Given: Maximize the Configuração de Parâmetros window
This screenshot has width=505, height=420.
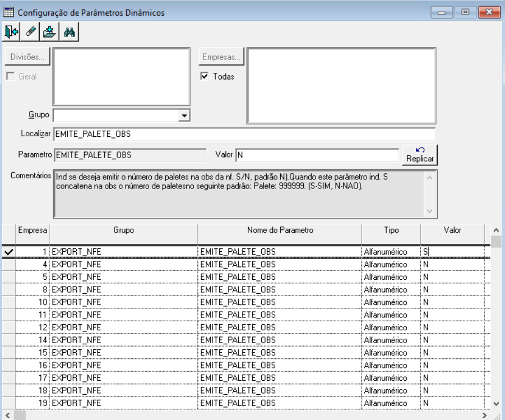Looking at the screenshot, I should [465, 12].
